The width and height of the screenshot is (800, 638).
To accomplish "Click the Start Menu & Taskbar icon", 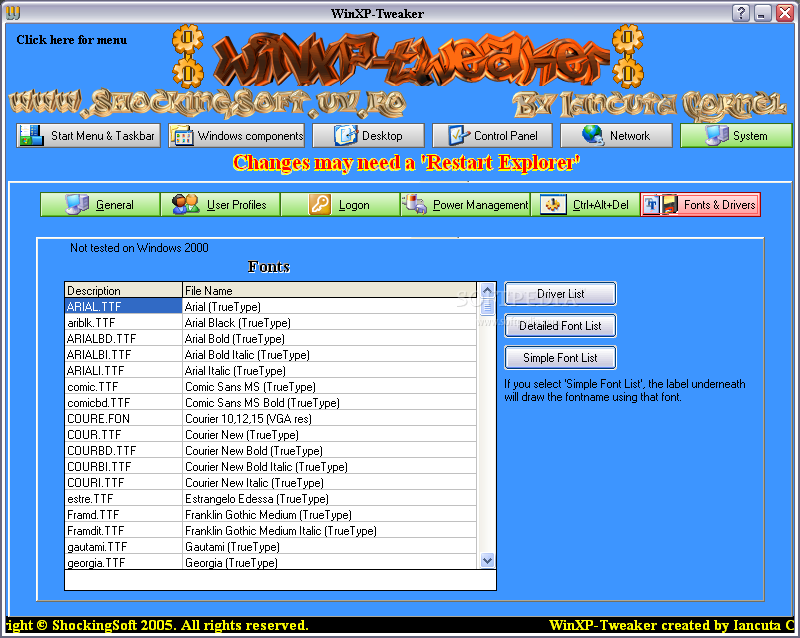I will click(x=32, y=136).
